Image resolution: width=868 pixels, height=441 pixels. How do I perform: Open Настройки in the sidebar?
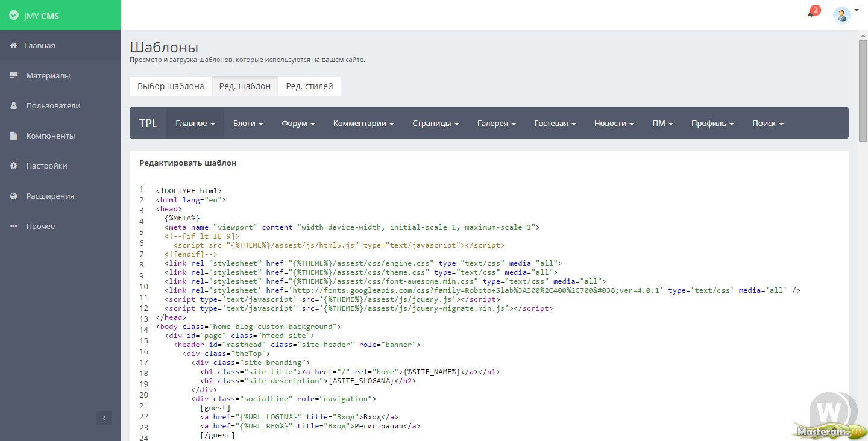pos(60,166)
